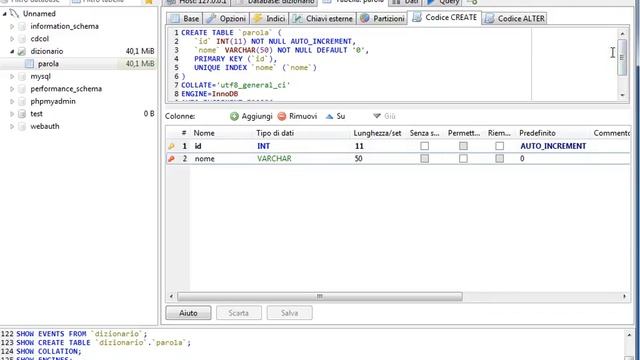Click the green Aggiungi plus icon
The height and width of the screenshot is (360, 640).
pyautogui.click(x=234, y=116)
